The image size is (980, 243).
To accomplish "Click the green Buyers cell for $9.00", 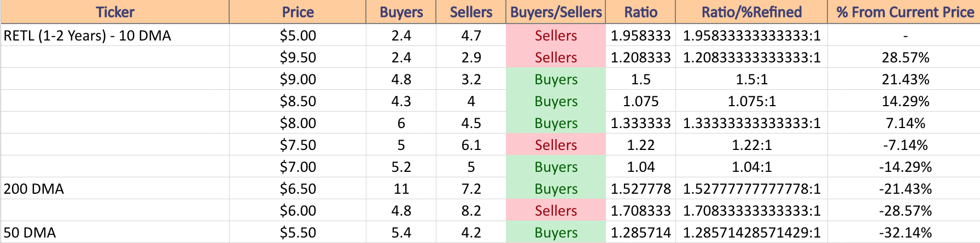I will [556, 79].
